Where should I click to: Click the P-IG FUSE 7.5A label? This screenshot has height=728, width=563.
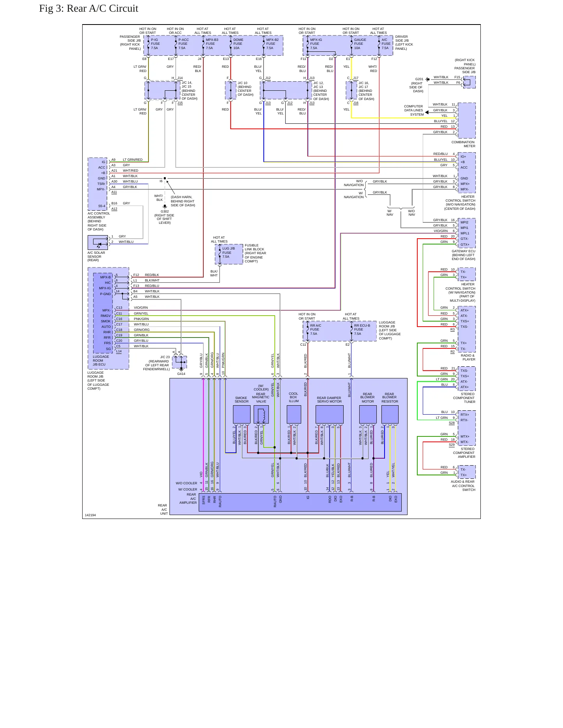point(155,44)
